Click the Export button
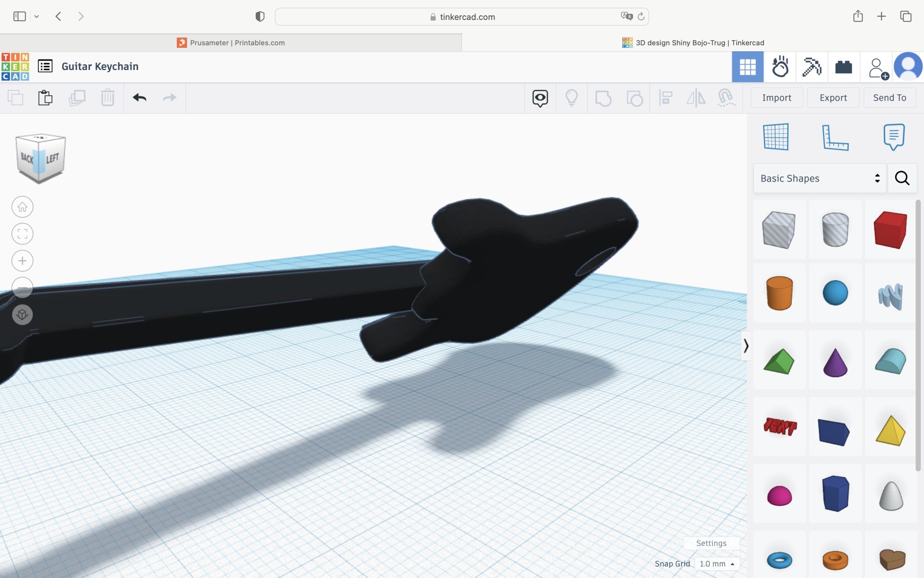Screen dimensions: 924x578 point(833,98)
